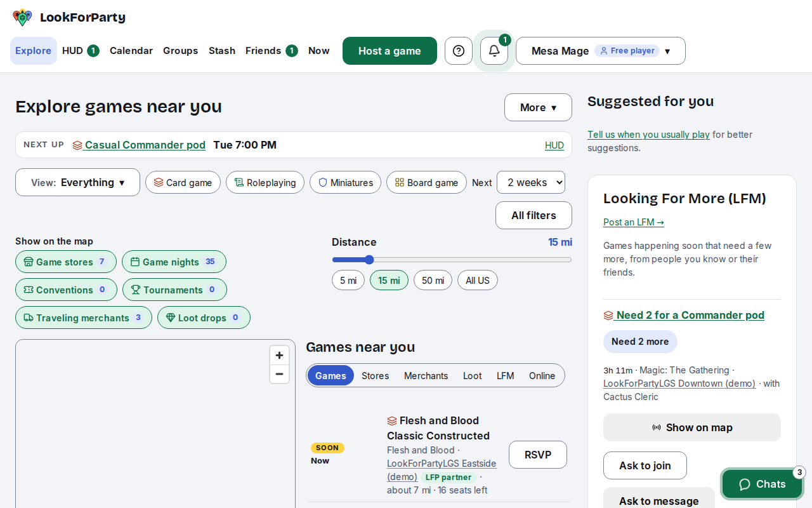The height and width of the screenshot is (508, 812).
Task: Click the broadcast icon beside Show on map
Action: (657, 427)
